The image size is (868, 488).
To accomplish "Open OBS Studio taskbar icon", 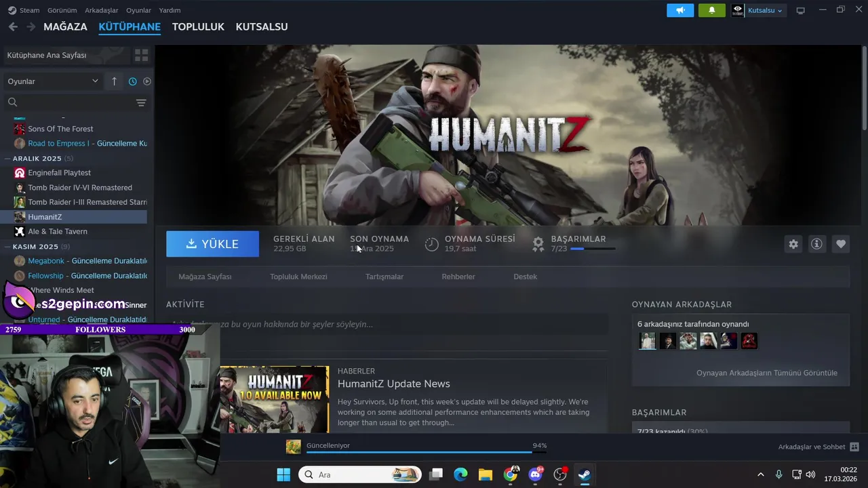I will tap(560, 474).
